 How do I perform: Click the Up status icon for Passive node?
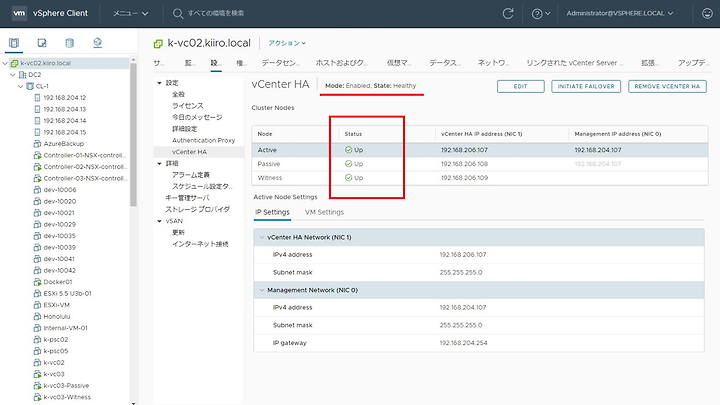[x=349, y=163]
